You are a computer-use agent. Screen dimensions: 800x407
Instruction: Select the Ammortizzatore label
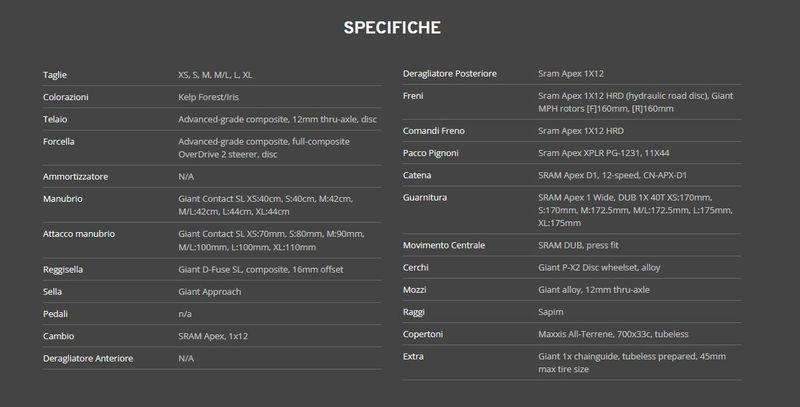76,176
